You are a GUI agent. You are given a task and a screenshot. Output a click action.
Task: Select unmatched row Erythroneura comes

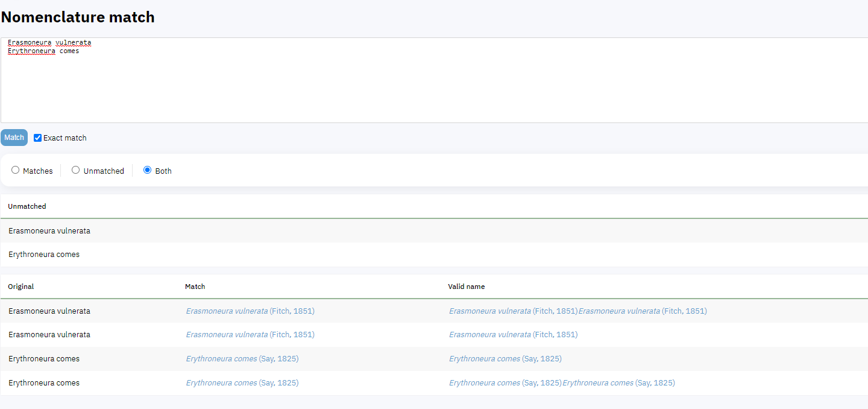point(434,255)
